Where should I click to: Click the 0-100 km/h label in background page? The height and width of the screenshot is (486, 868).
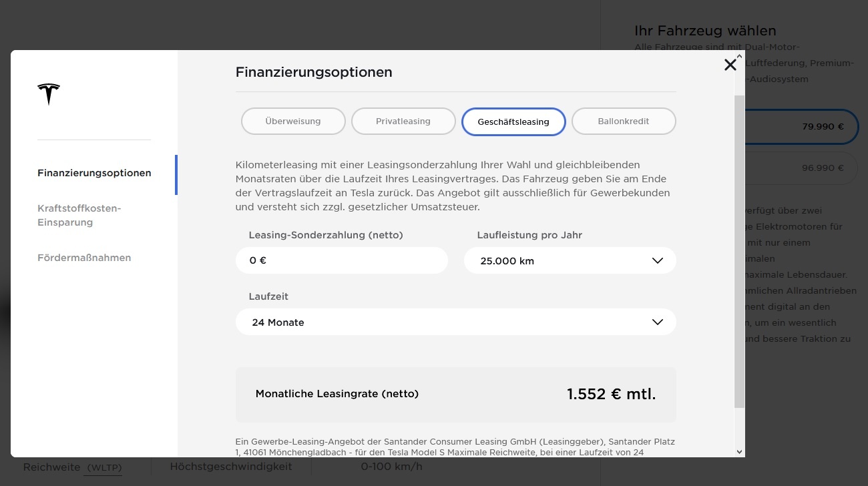tap(392, 467)
